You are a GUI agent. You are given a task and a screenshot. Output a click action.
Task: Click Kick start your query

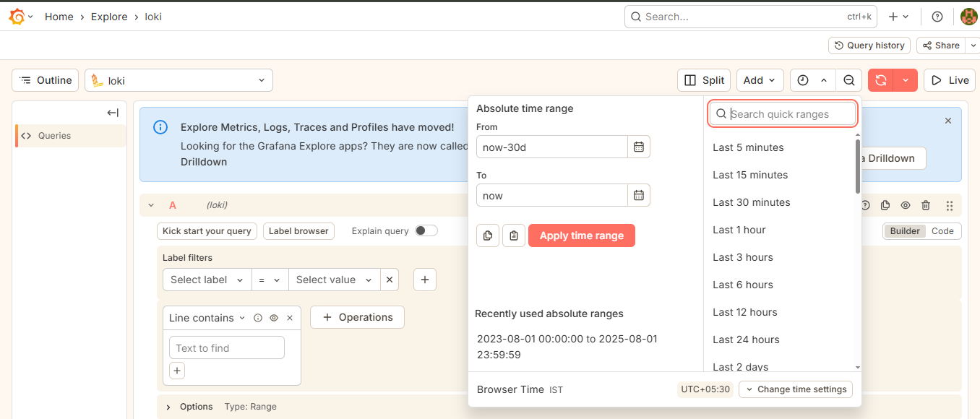coord(207,231)
